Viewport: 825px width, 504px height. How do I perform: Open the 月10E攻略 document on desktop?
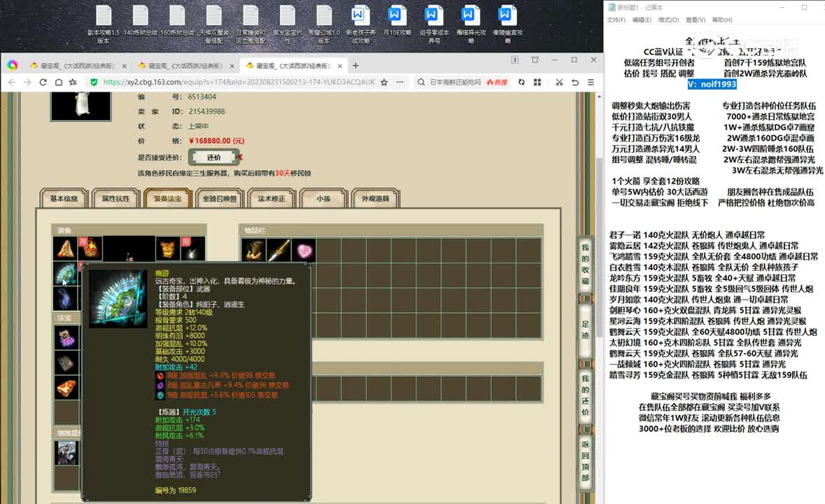(x=397, y=21)
